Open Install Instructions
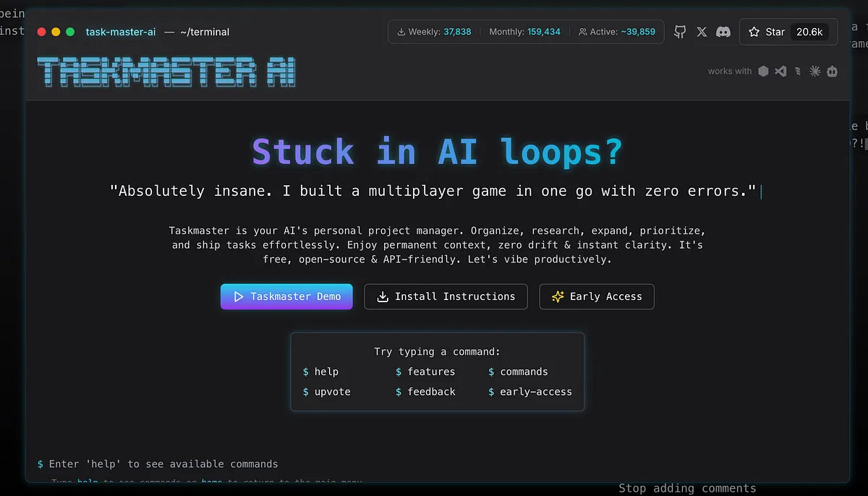The image size is (868, 496). [x=446, y=296]
